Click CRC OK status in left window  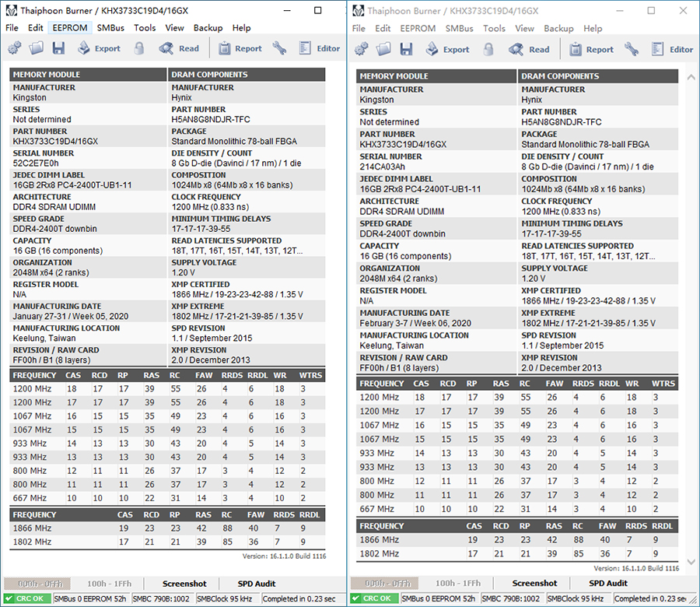coord(26,598)
